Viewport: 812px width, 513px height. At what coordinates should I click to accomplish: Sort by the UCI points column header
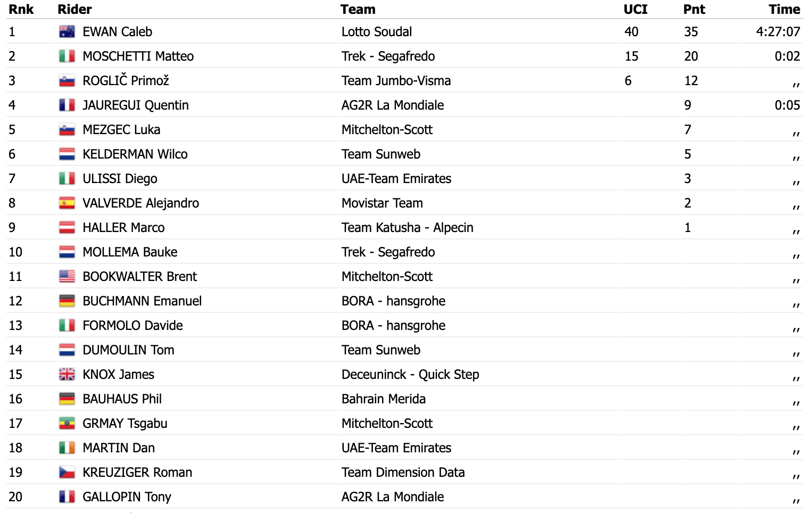636,10
